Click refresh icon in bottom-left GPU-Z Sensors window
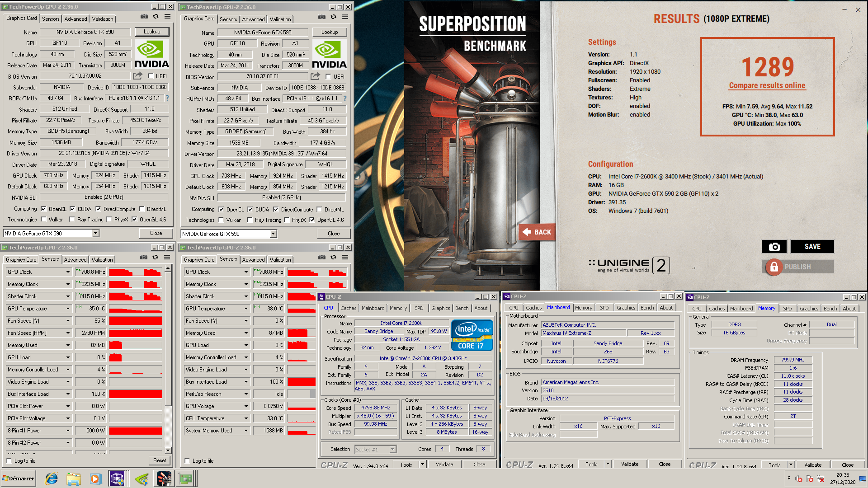868x488 pixels. point(155,257)
